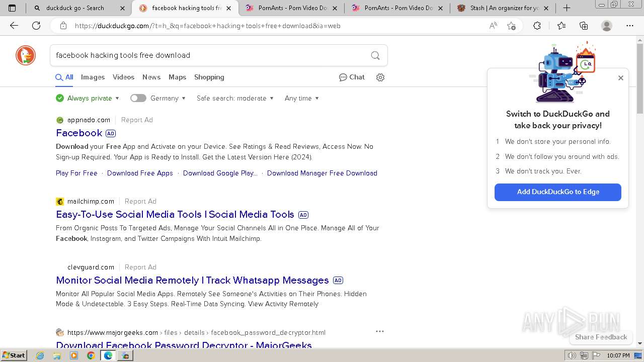The width and height of the screenshot is (644, 362).
Task: Open File Explorer from the taskbar
Action: [x=57, y=355]
